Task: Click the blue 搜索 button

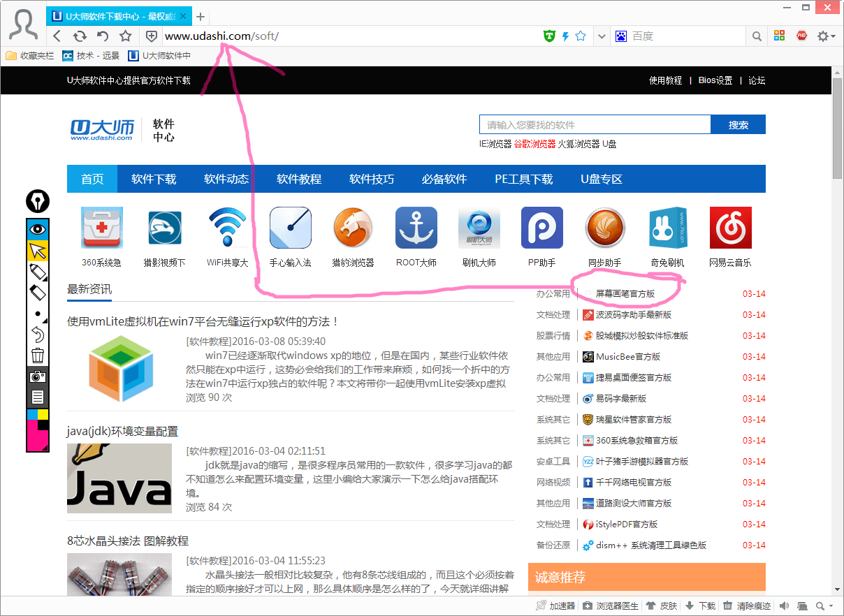Action: (738, 125)
